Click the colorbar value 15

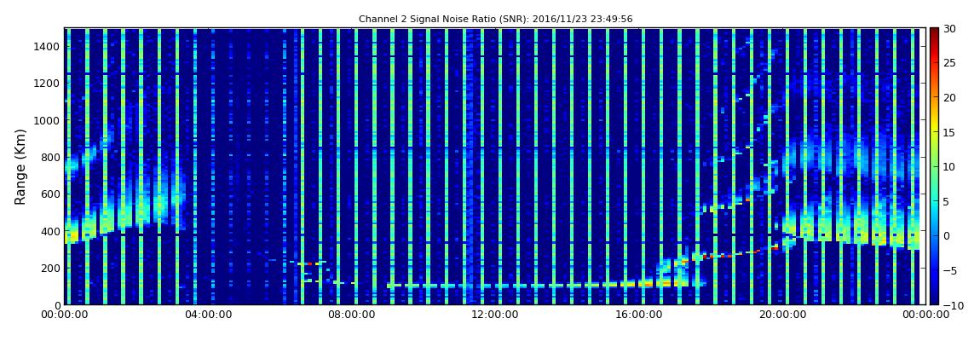pos(950,132)
